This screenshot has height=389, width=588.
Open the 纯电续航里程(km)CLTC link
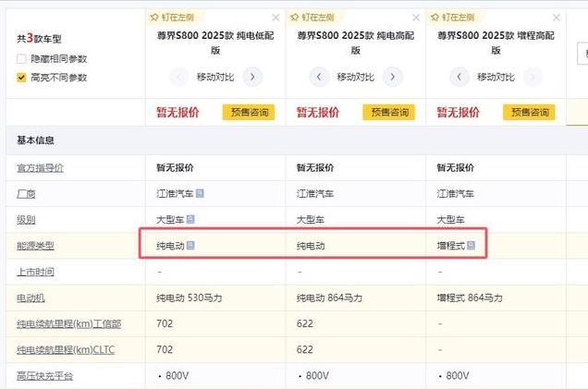pyautogui.click(x=66, y=349)
